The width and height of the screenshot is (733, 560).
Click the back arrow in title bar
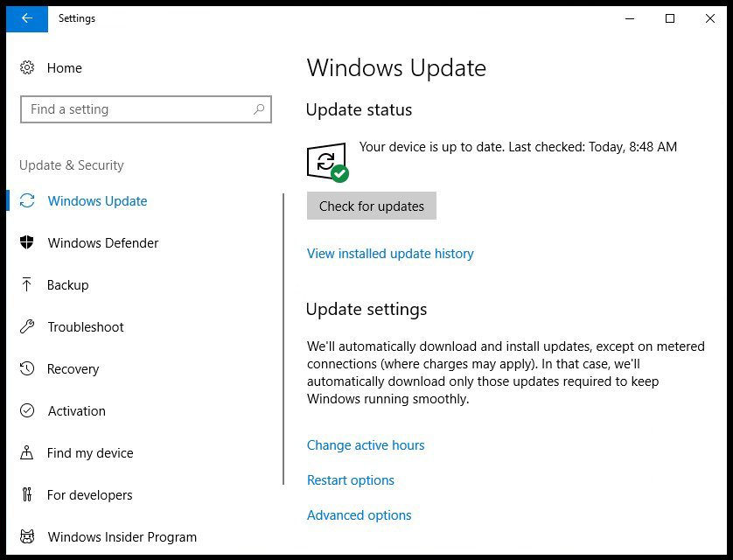[x=27, y=18]
